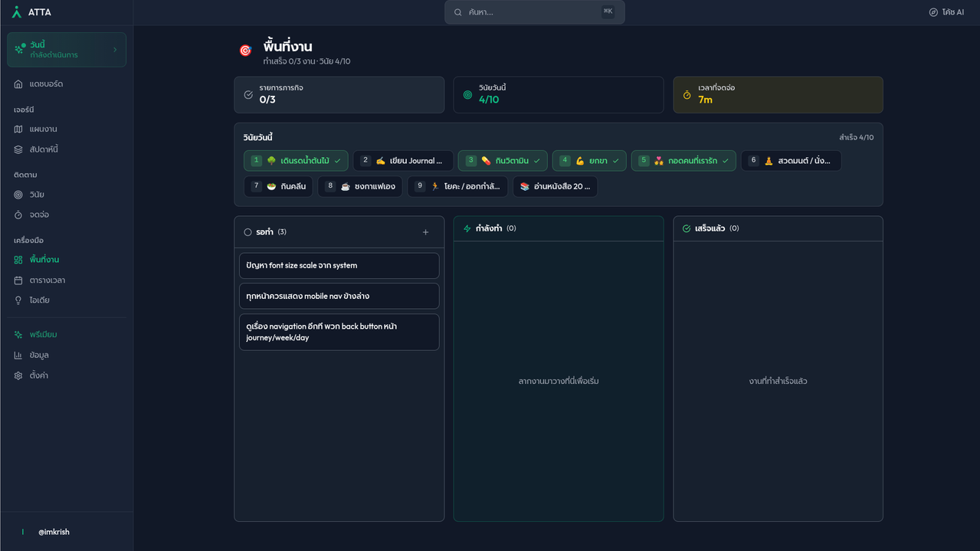Open ตั้งค่า settings in sidebar
Screen dimensions: 980x551
[67, 376]
